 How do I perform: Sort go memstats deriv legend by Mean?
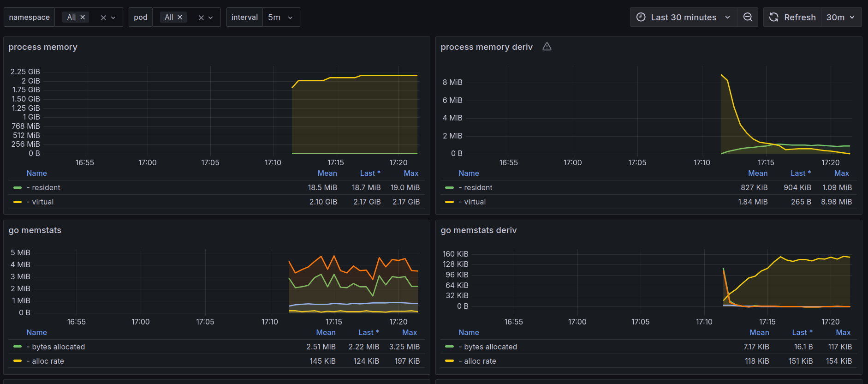[759, 332]
